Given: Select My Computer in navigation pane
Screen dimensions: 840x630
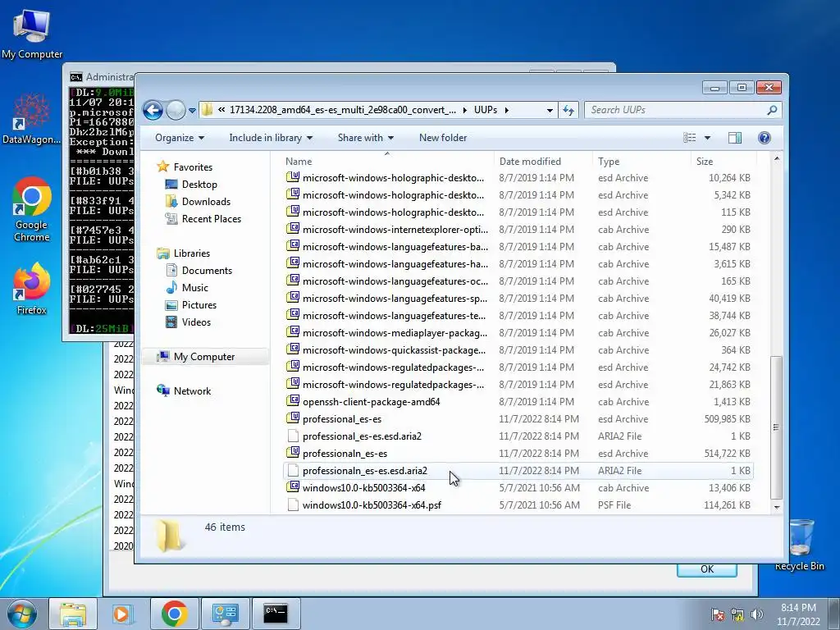Looking at the screenshot, I should [203, 357].
